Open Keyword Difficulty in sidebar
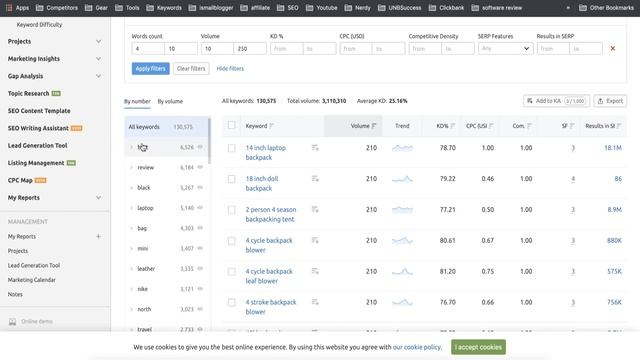Image resolution: width=640 pixels, height=360 pixels. click(39, 24)
